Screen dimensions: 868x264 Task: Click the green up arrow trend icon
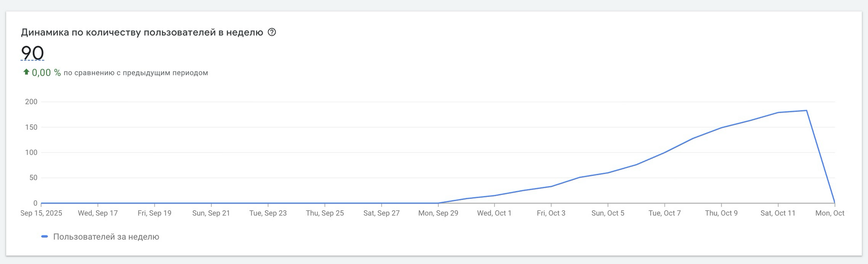(x=26, y=72)
